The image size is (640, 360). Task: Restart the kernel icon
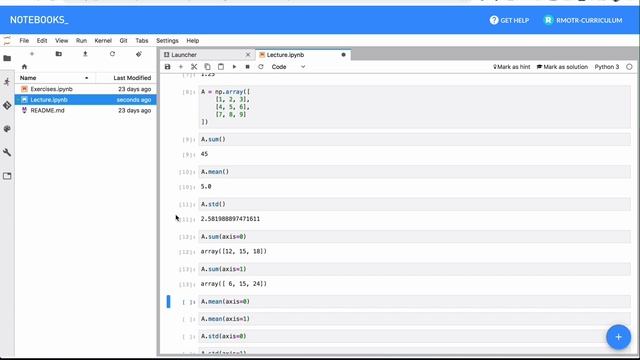click(261, 67)
